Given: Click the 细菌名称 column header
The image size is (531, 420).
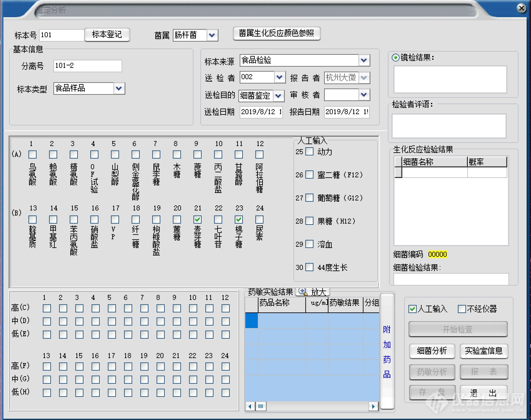Looking at the screenshot, I should click(x=434, y=162).
